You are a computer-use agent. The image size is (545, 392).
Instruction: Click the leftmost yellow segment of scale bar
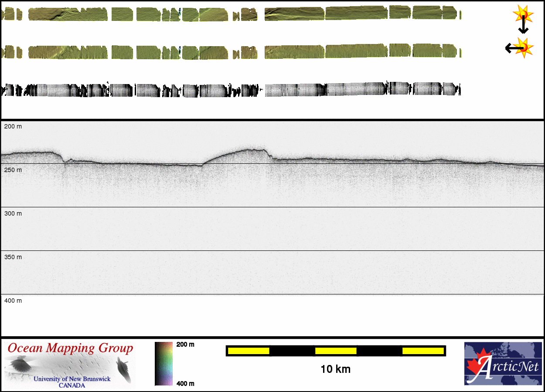click(249, 351)
